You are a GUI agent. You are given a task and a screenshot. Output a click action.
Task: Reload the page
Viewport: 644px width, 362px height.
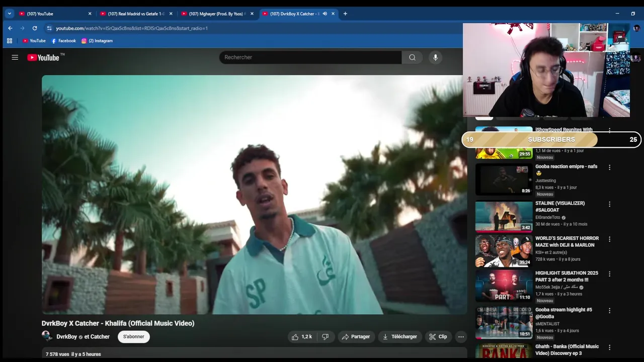(x=35, y=28)
